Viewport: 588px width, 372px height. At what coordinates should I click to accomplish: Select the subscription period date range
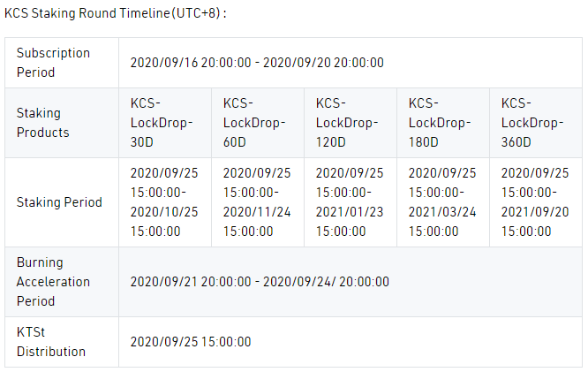256,63
